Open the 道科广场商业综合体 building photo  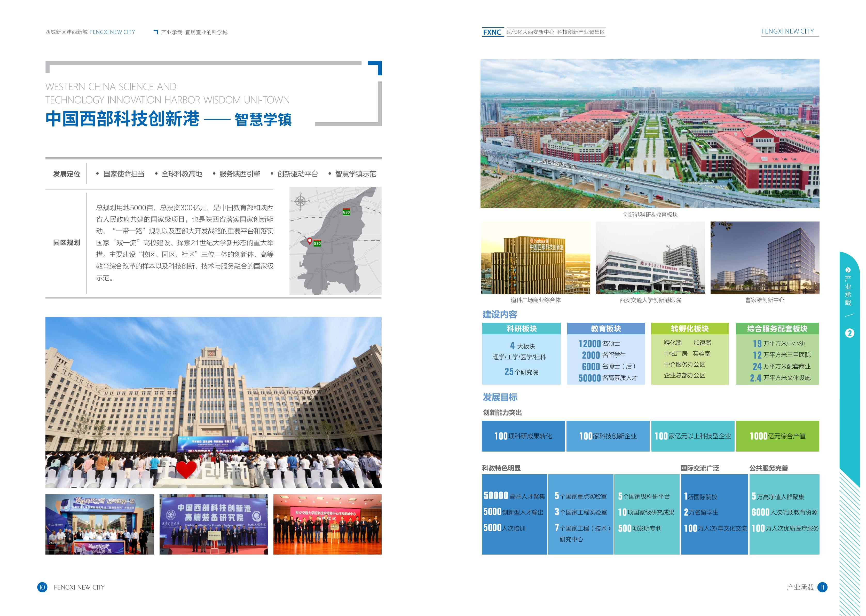click(x=535, y=258)
